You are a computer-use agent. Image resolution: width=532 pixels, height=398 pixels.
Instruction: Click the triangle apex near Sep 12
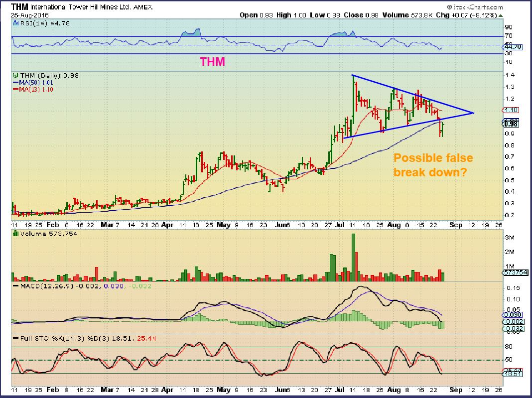[x=473, y=113]
